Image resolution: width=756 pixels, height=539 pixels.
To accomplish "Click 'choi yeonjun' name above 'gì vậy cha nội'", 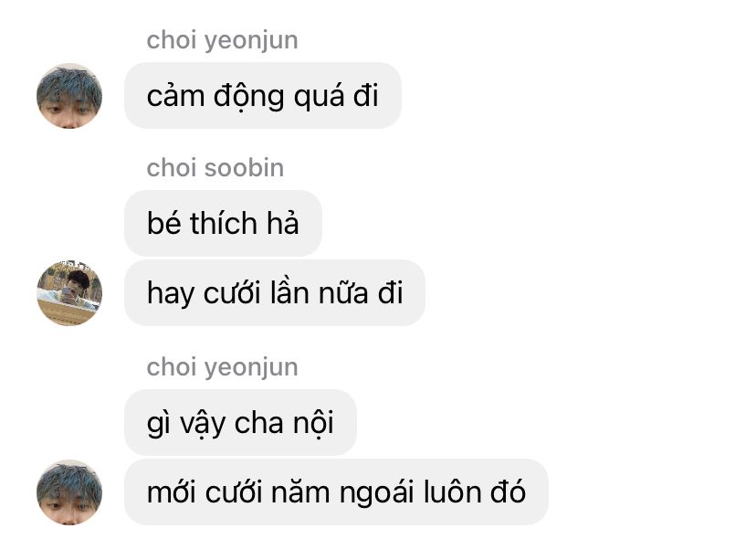I will (222, 367).
